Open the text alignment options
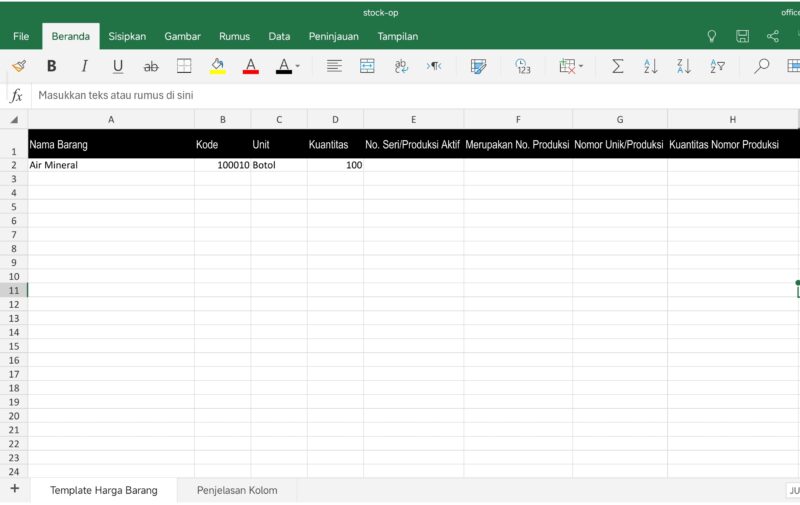The height and width of the screenshot is (505, 800). coord(334,66)
